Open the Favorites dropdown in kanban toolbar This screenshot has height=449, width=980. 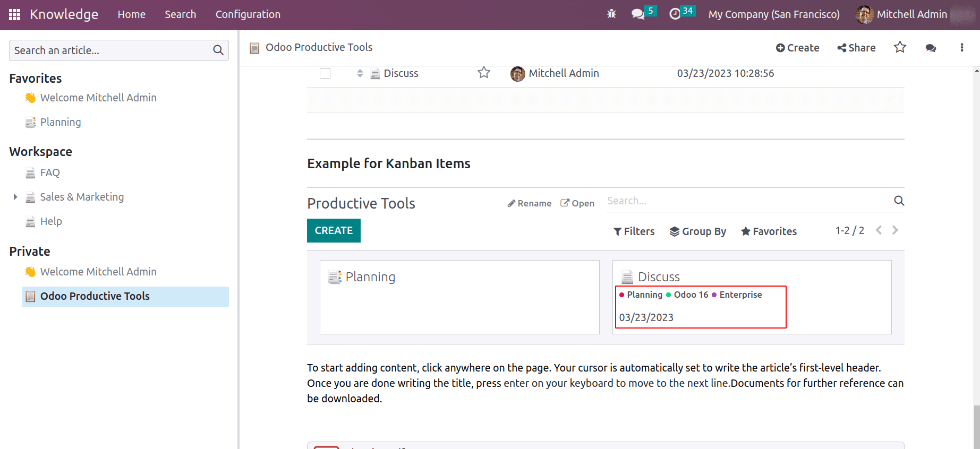[x=769, y=231]
